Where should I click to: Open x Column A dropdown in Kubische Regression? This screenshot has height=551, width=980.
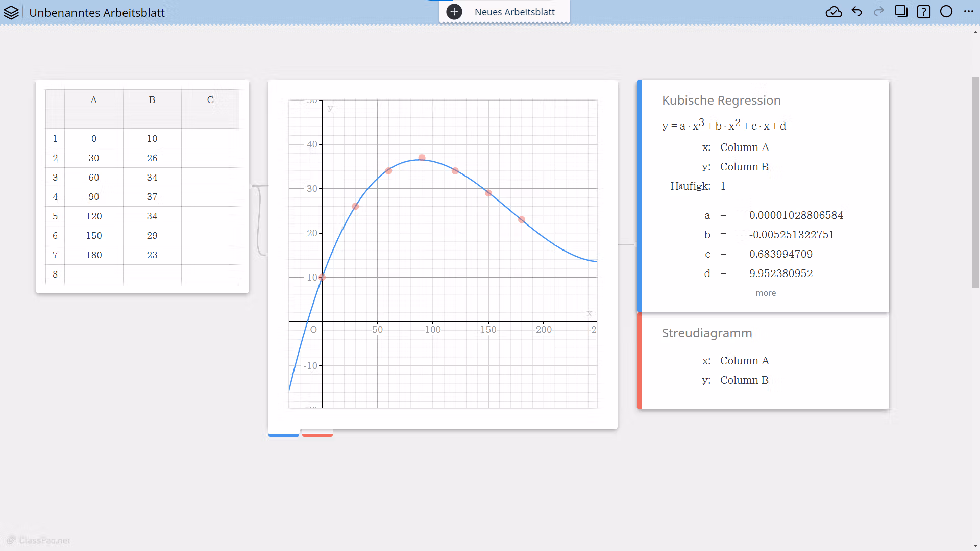click(744, 147)
